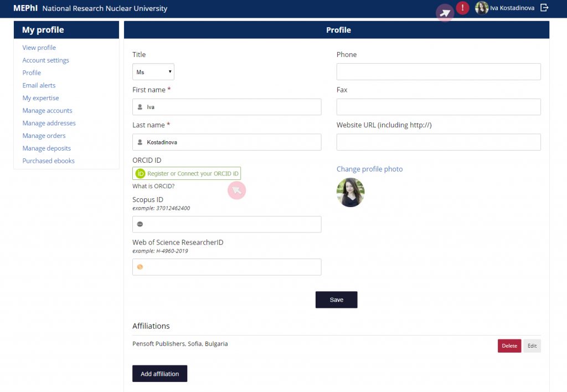This screenshot has height=392, width=567.
Task: Click the profile photo thumbnail
Action: coord(350,193)
